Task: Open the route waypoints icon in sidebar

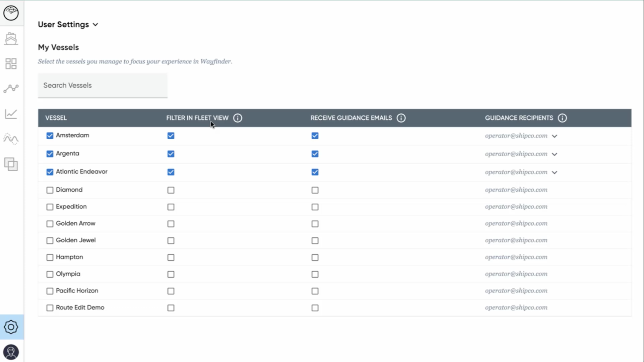Action: (x=11, y=89)
